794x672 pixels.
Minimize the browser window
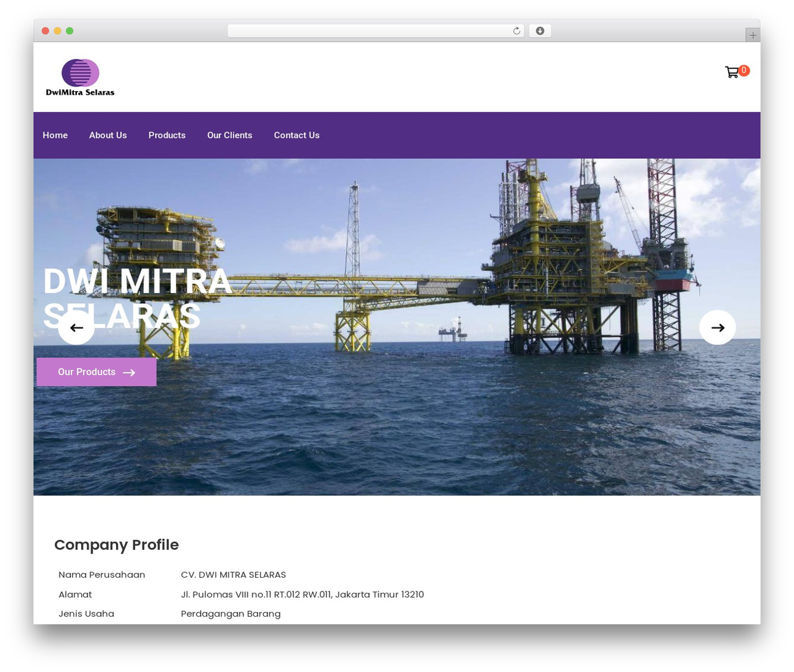point(57,31)
